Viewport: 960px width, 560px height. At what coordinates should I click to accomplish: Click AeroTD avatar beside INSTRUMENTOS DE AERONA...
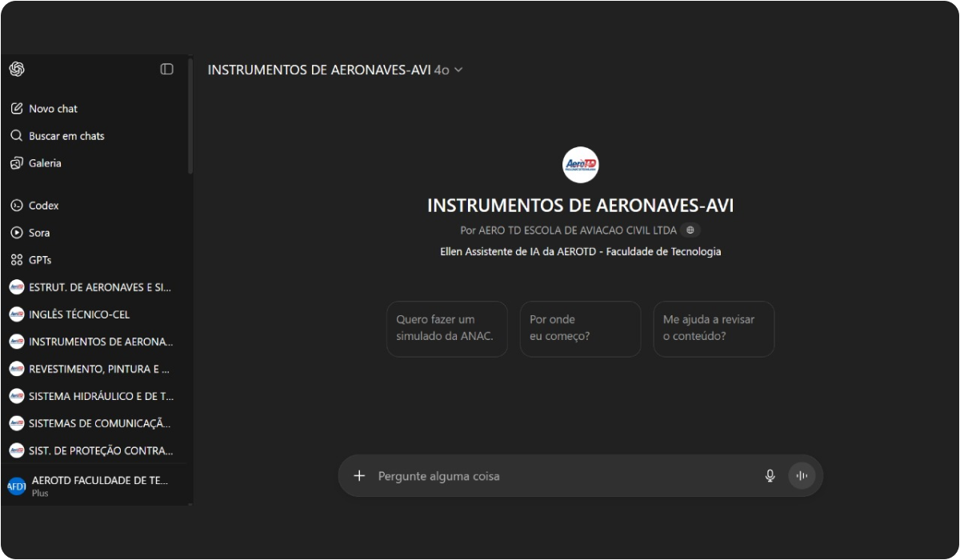pos(17,342)
